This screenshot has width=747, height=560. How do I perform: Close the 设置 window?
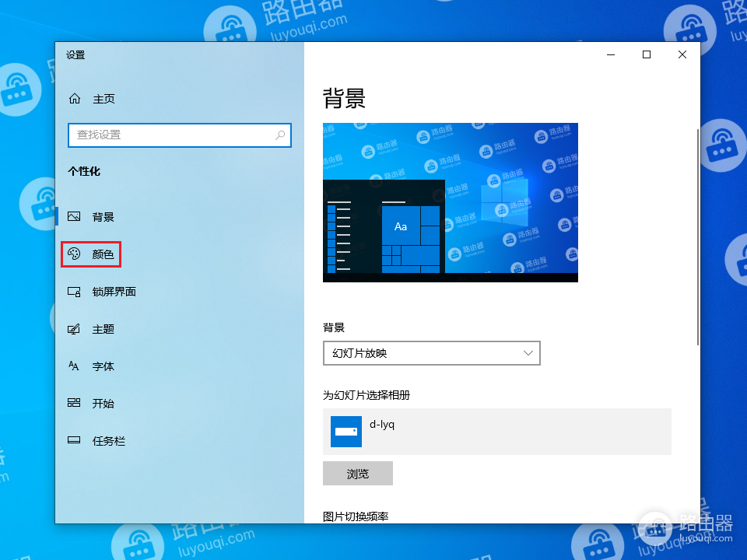(682, 54)
